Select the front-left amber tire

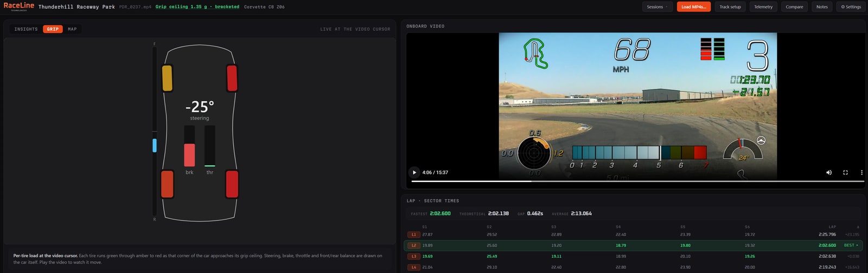[x=167, y=78]
